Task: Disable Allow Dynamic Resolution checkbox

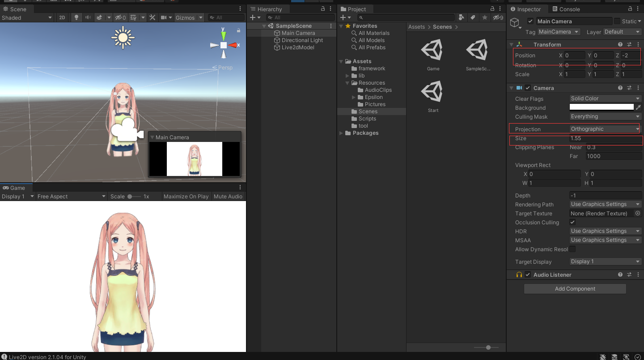Action: (x=572, y=249)
